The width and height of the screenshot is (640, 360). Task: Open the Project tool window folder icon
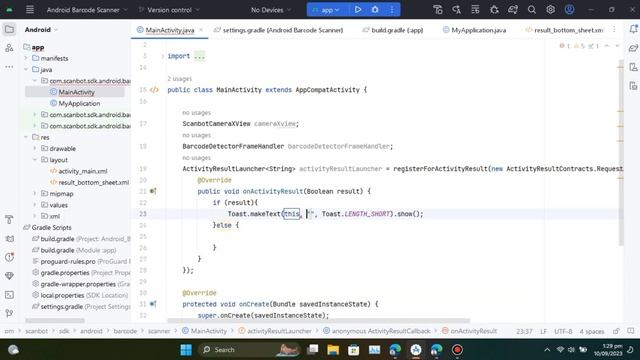tap(9, 29)
